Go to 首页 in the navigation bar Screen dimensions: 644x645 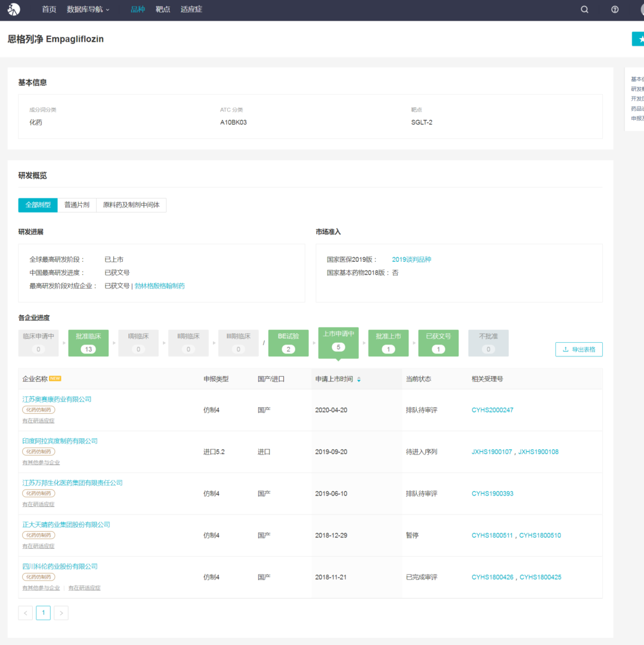pyautogui.click(x=49, y=10)
